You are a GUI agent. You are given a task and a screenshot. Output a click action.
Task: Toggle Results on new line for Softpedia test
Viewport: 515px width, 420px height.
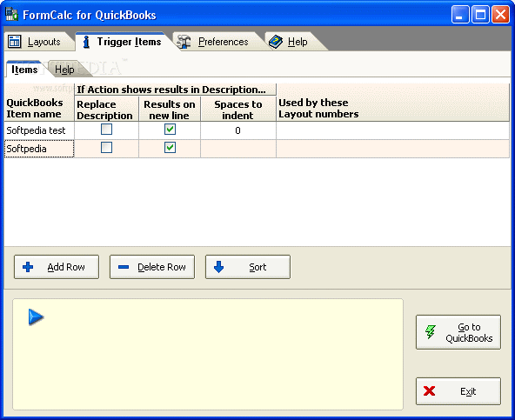click(170, 130)
